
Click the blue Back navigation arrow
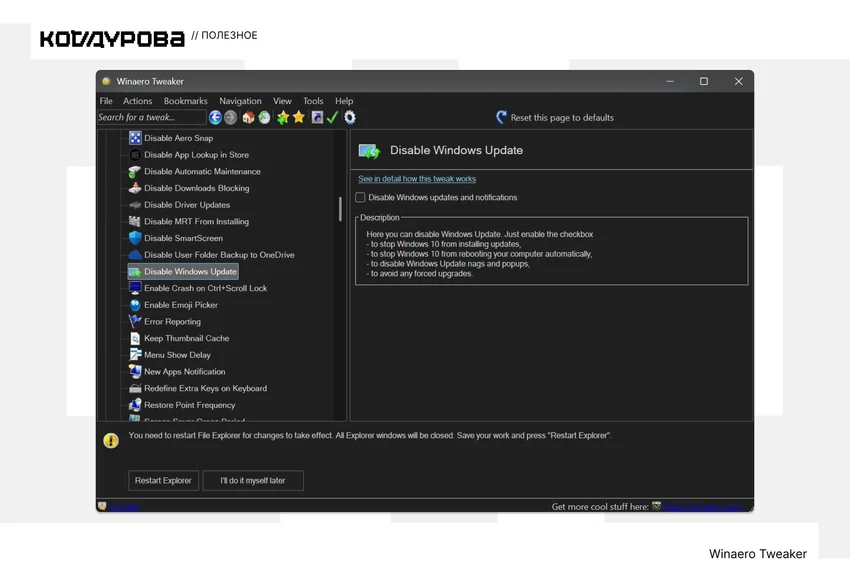tap(215, 117)
